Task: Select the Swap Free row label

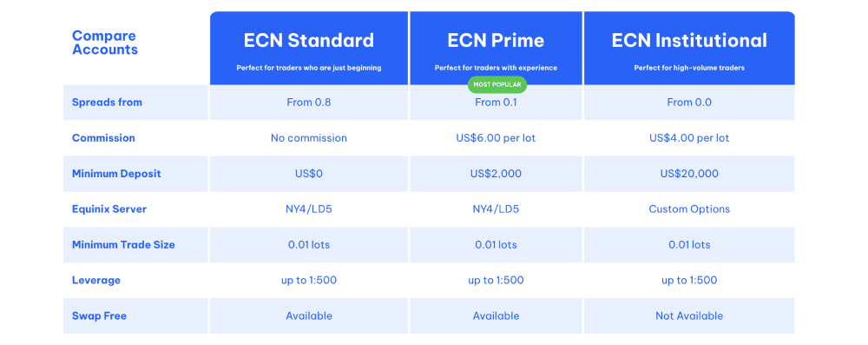Action: tap(99, 315)
